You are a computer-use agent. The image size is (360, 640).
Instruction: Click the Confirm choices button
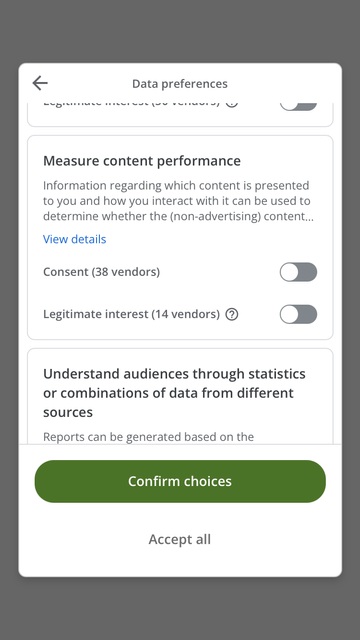(180, 481)
